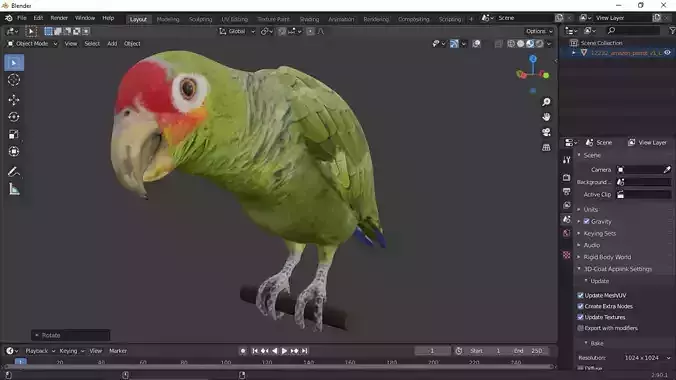Click the navigation gizmo Z axis
Screen dimensions: 676x380
click(533, 59)
